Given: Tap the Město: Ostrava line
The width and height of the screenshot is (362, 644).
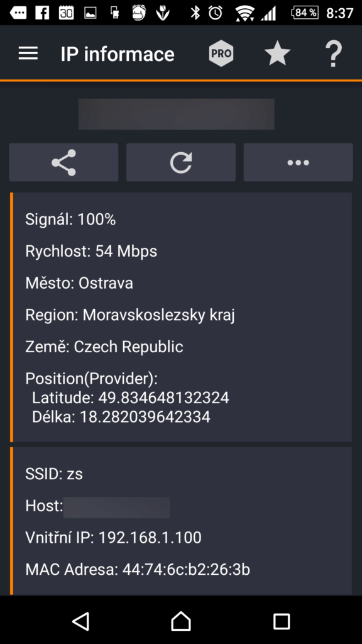Looking at the screenshot, I should pos(79,284).
